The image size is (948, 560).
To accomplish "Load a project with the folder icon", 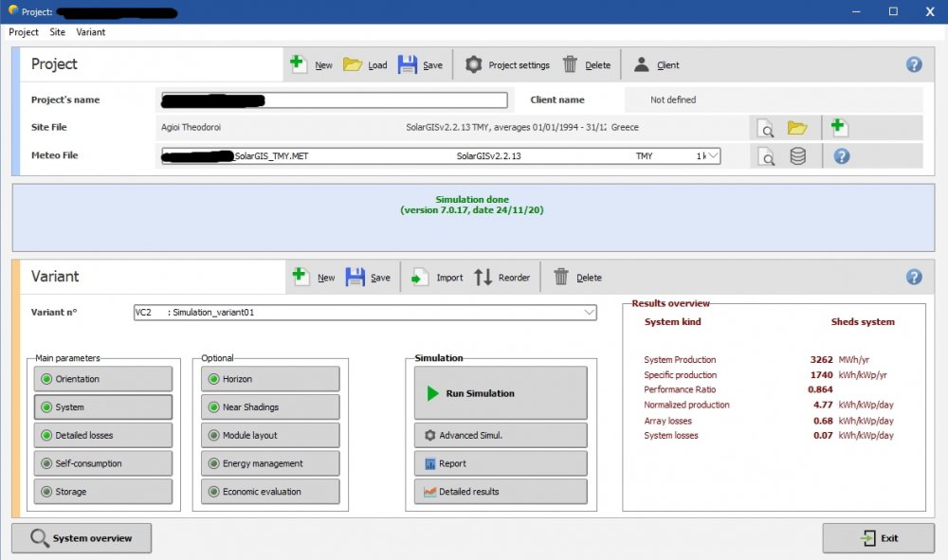I will point(353,64).
